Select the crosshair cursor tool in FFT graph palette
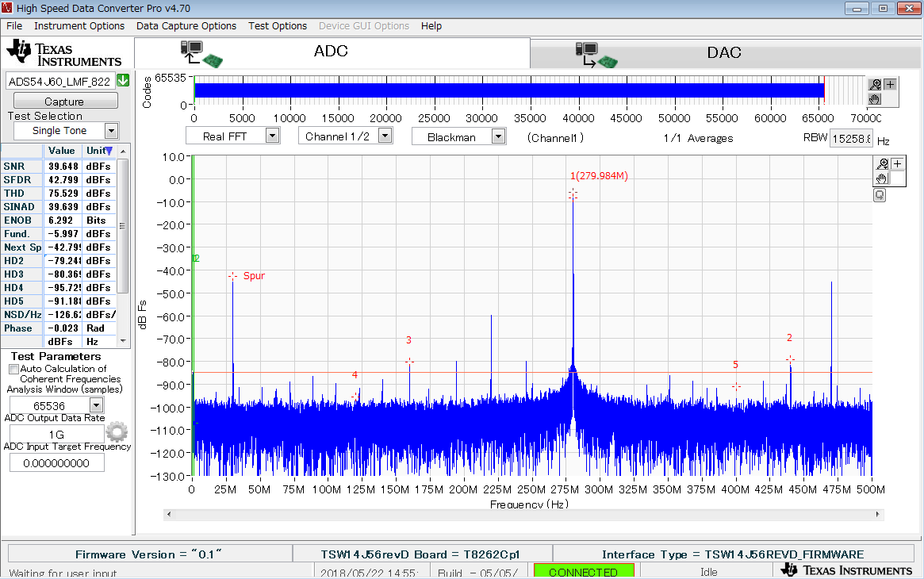The height and width of the screenshot is (579, 924). click(897, 163)
